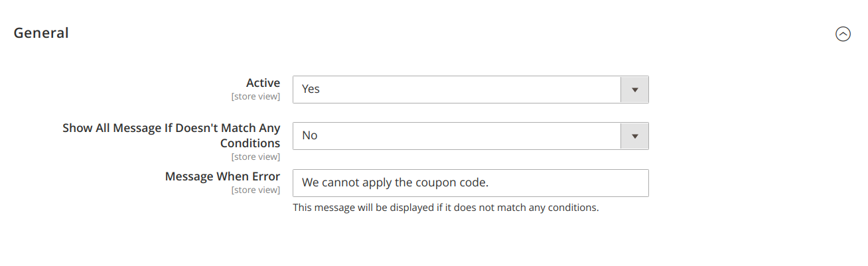Click the 'Yes' value in Active field
868x266 pixels.
click(x=311, y=89)
